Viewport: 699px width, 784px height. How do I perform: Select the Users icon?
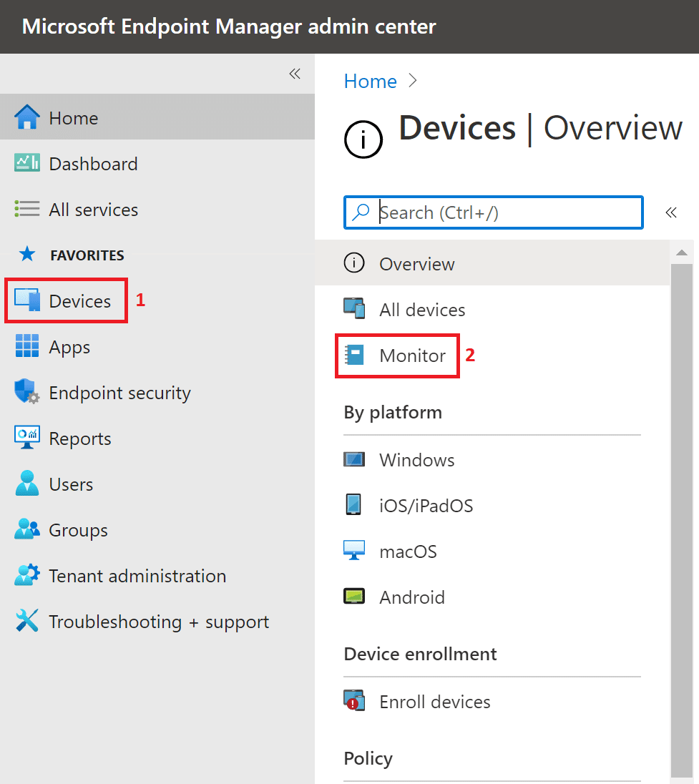(x=26, y=484)
